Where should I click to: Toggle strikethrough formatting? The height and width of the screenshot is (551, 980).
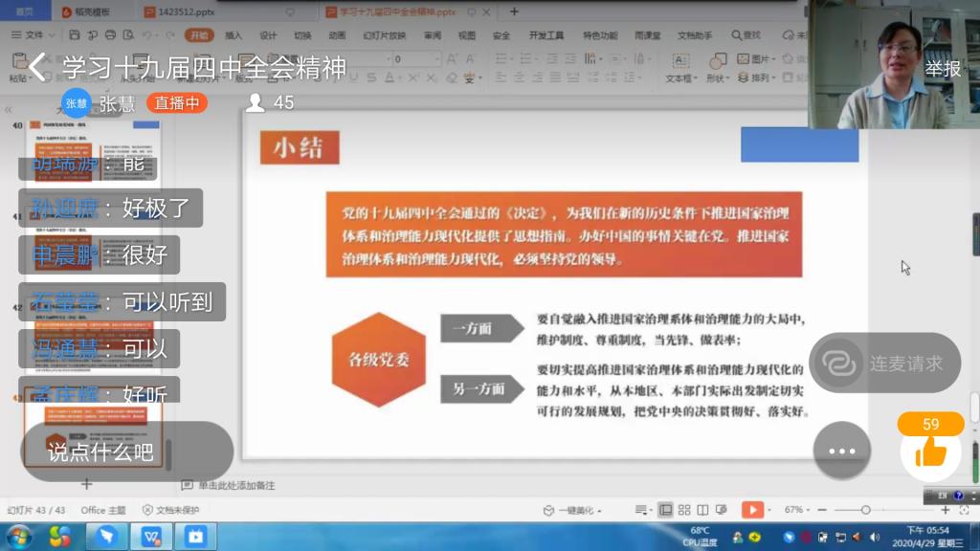click(x=371, y=77)
